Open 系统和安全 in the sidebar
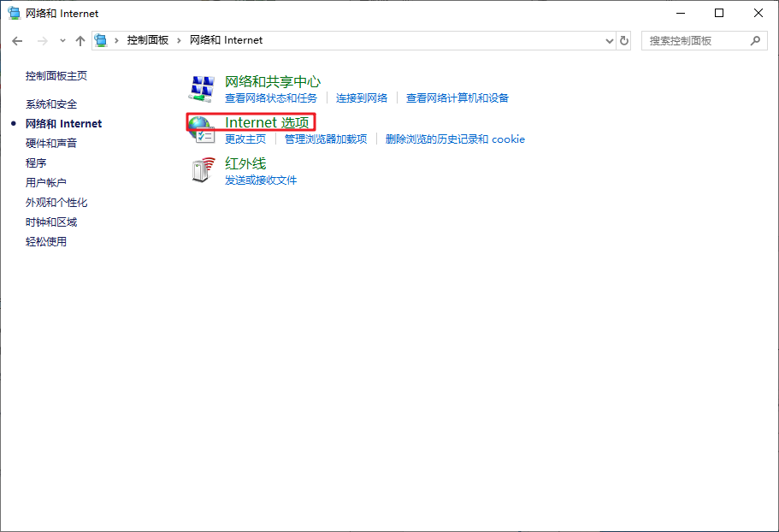Image resolution: width=779 pixels, height=532 pixels. coord(51,104)
